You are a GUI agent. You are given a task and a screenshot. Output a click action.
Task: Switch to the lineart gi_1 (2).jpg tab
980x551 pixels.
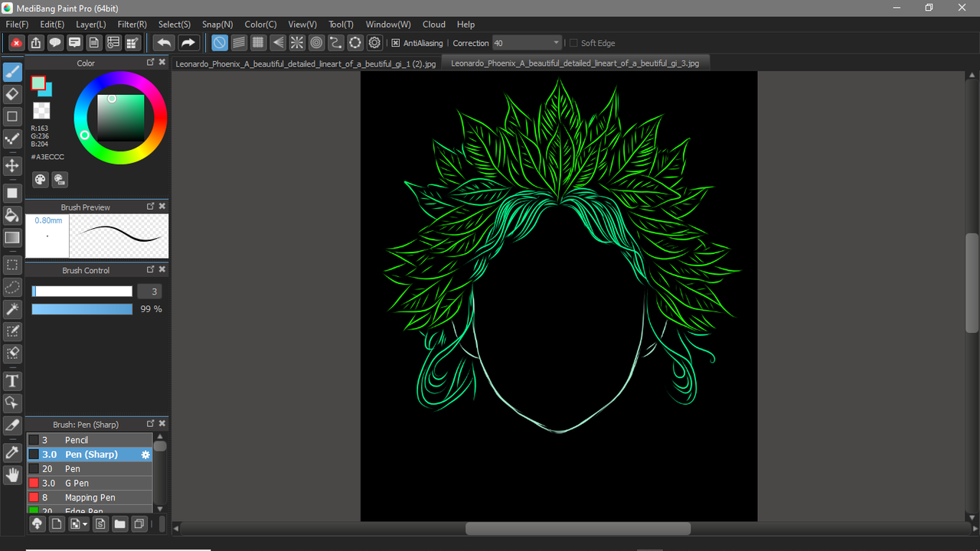pyautogui.click(x=305, y=64)
